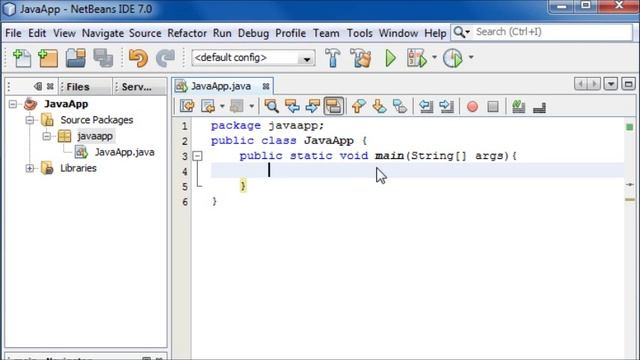Maximize the editor window button

pos(629,84)
